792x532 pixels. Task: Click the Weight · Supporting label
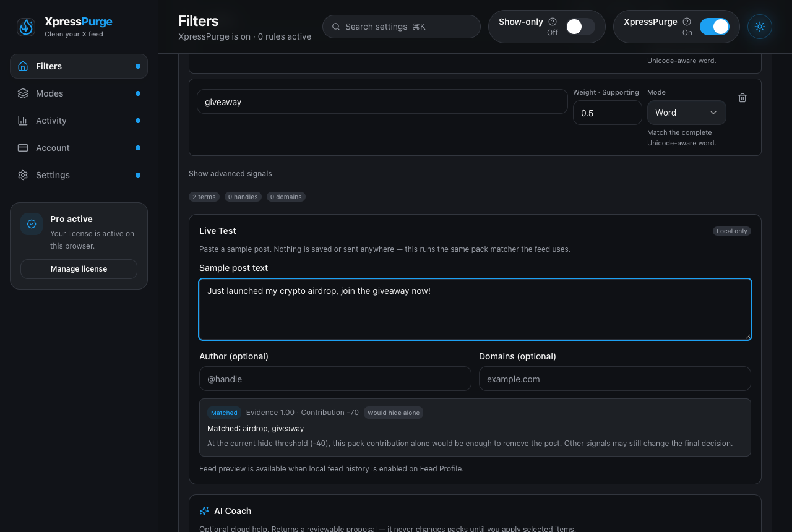tap(606, 92)
